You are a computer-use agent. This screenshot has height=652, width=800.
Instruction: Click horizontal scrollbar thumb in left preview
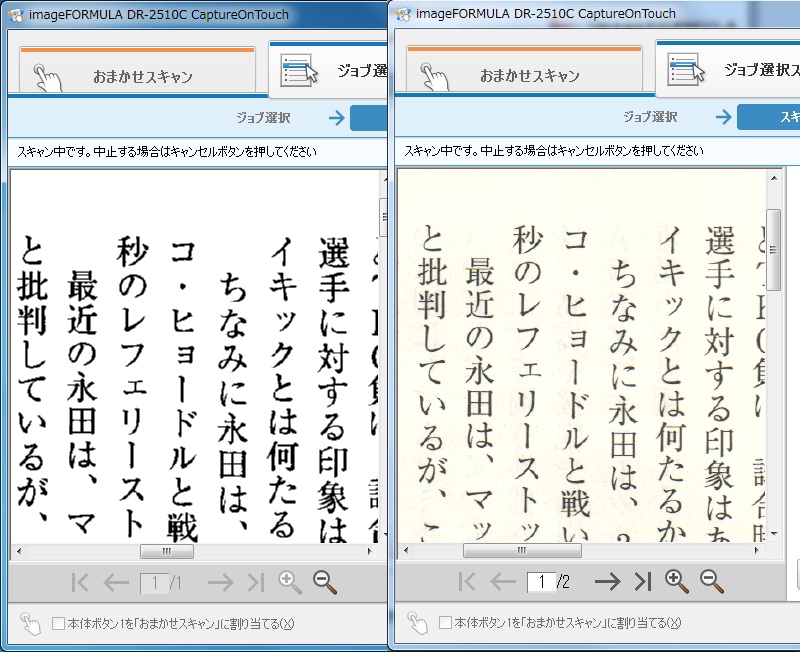pos(167,551)
